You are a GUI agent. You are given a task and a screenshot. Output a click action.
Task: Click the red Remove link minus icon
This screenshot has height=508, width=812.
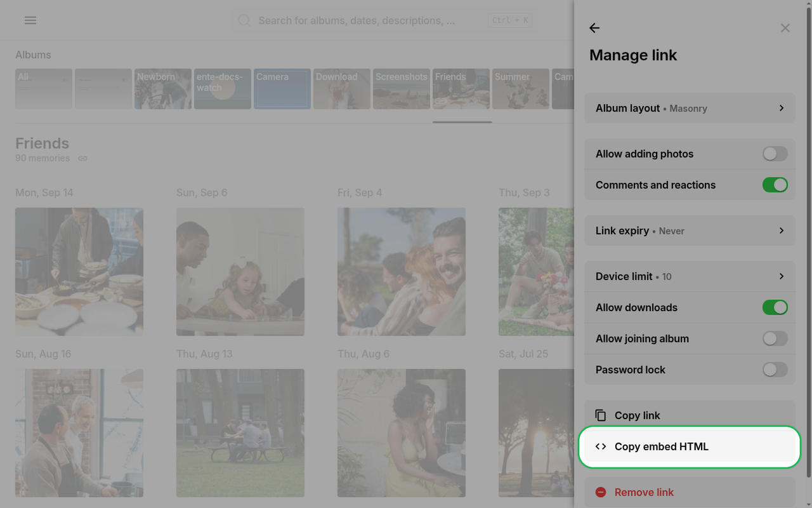[601, 492]
